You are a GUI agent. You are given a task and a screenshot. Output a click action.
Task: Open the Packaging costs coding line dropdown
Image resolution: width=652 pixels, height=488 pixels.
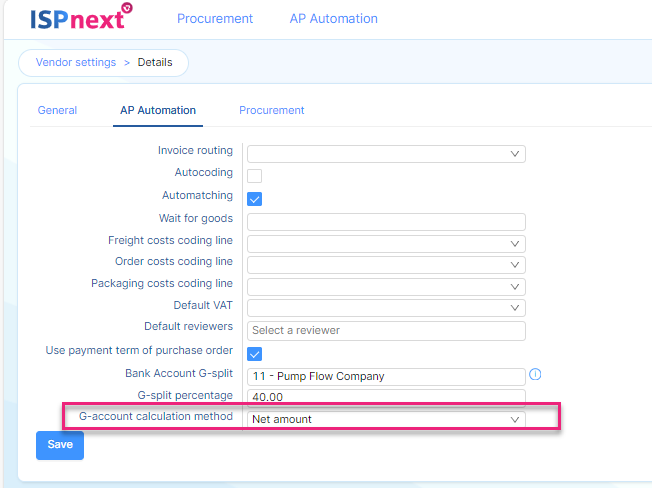click(x=386, y=286)
